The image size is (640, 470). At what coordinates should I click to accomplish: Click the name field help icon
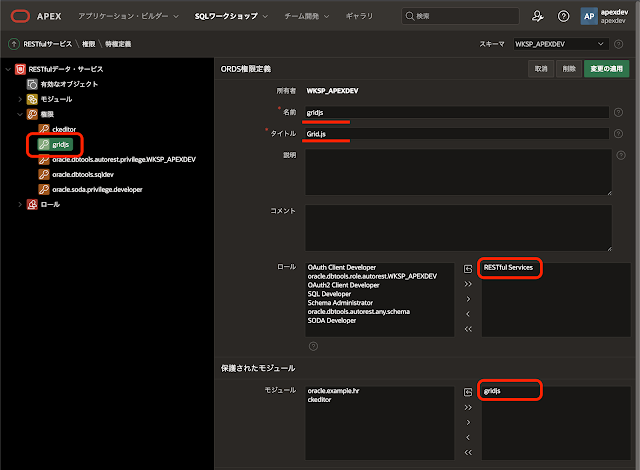[x=618, y=112]
